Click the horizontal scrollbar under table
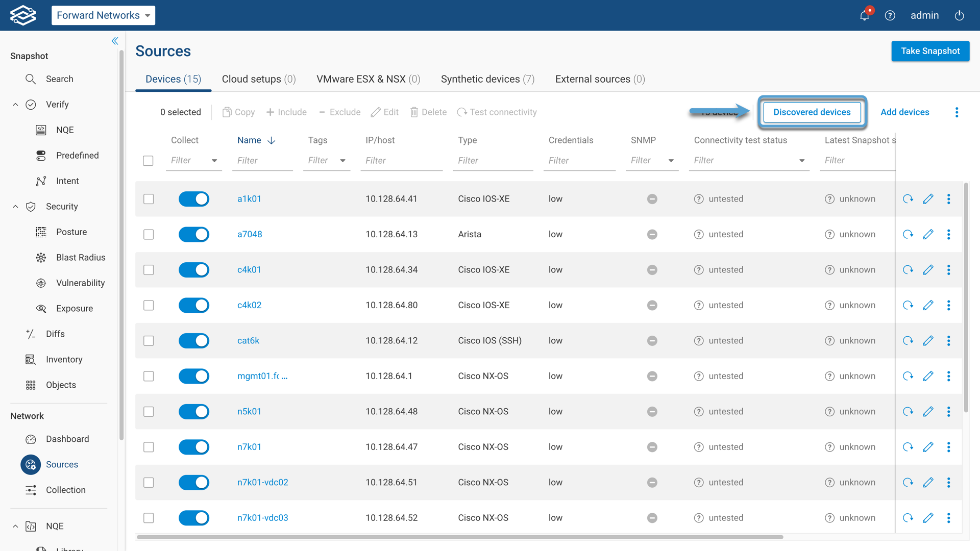This screenshot has height=551, width=980. click(459, 537)
